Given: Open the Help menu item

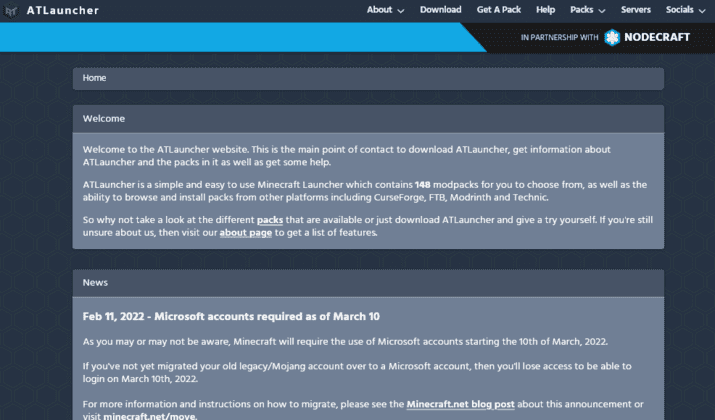Looking at the screenshot, I should click(x=545, y=10).
